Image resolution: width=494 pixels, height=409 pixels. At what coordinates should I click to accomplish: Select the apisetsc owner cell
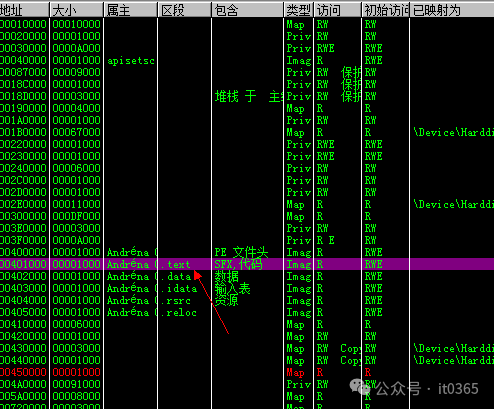[131, 61]
